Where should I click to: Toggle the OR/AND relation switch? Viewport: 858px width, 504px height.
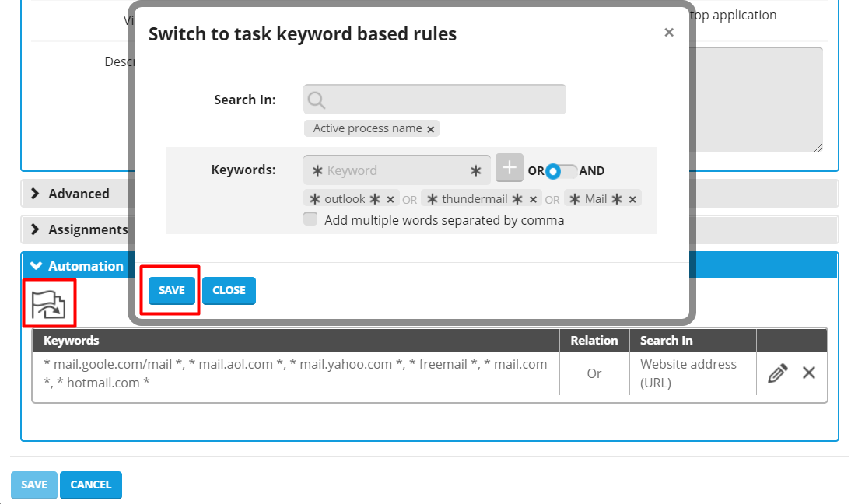(x=561, y=171)
